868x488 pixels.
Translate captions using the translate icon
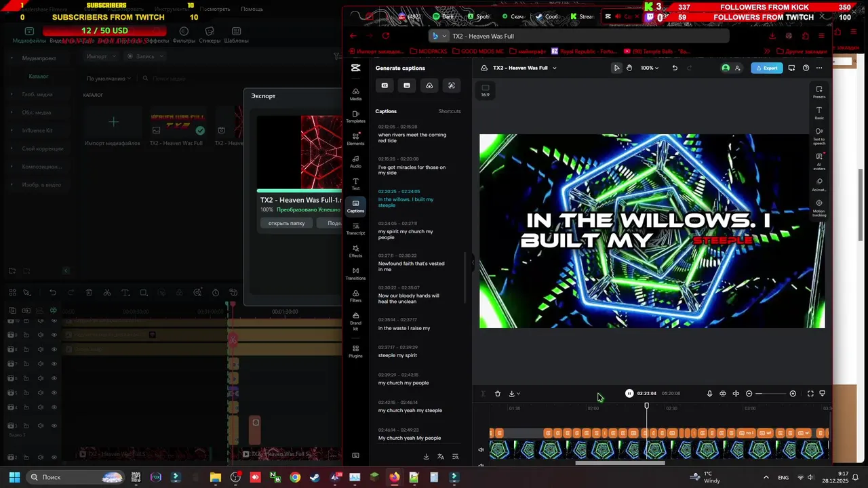[x=441, y=457]
